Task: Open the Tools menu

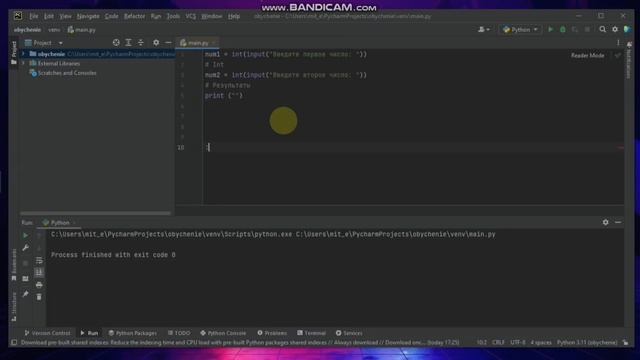Action: pyautogui.click(x=173, y=16)
